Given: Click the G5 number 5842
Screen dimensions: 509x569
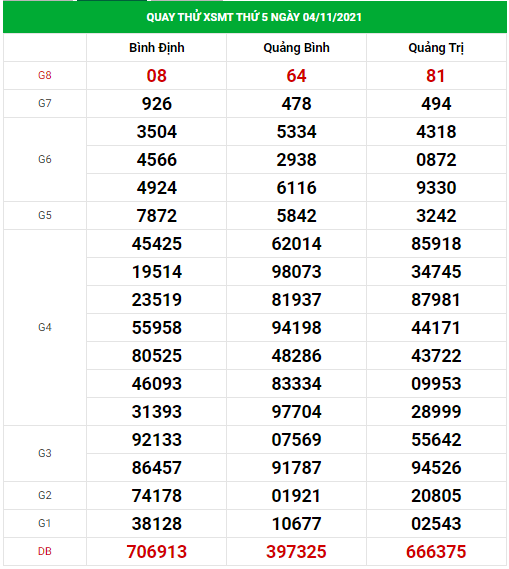Looking at the screenshot, I should pyautogui.click(x=296, y=216).
